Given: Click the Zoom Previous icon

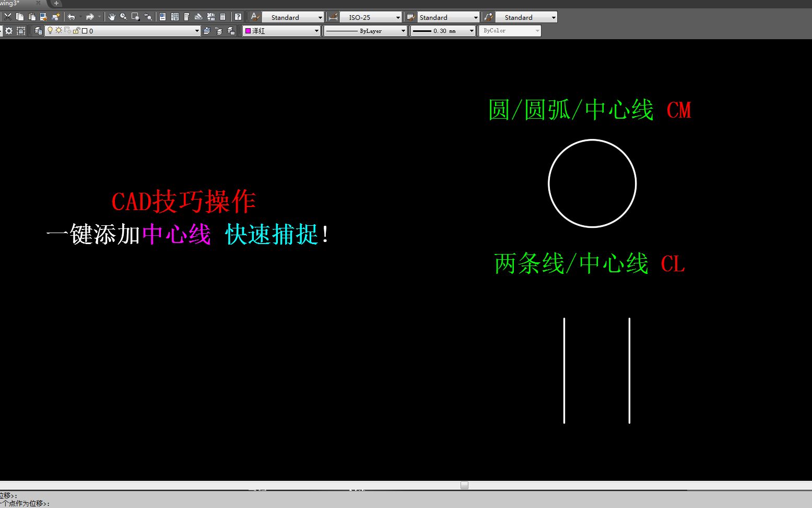Looking at the screenshot, I should click(x=148, y=17).
